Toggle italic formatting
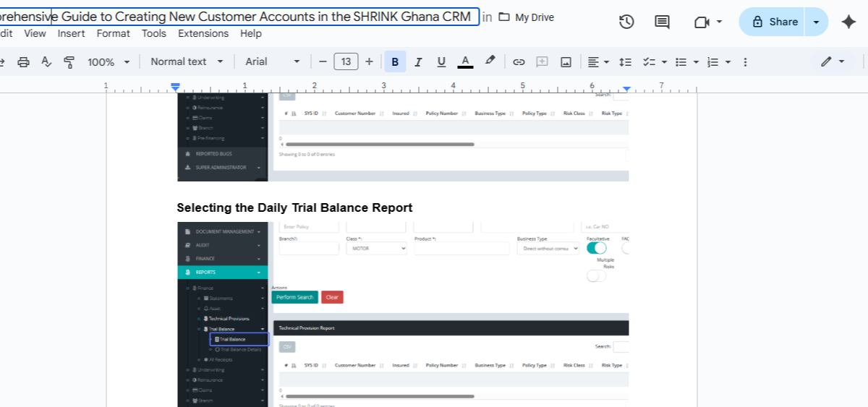 coord(418,62)
